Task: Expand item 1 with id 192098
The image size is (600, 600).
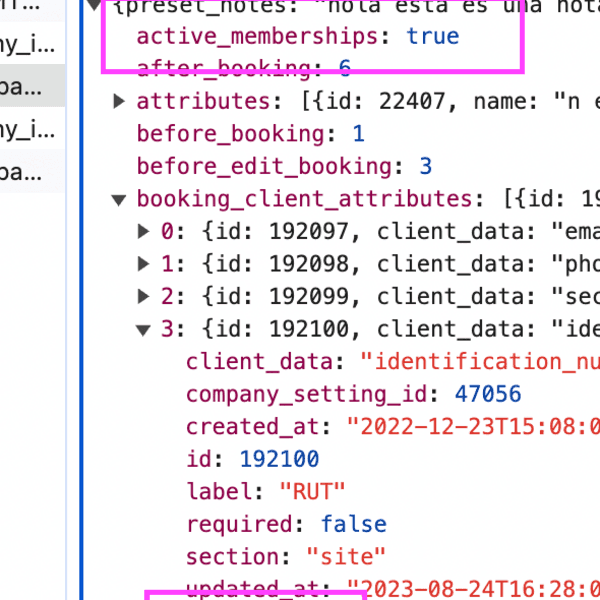Action: (144, 264)
